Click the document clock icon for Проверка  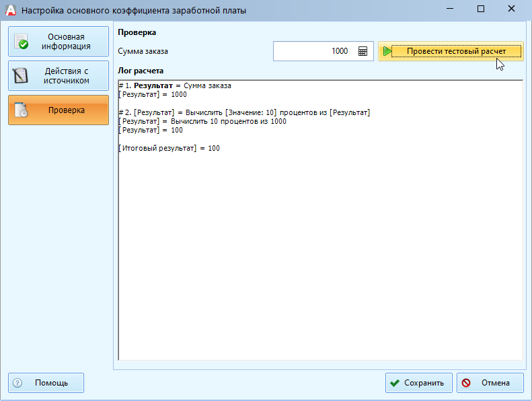[22, 110]
